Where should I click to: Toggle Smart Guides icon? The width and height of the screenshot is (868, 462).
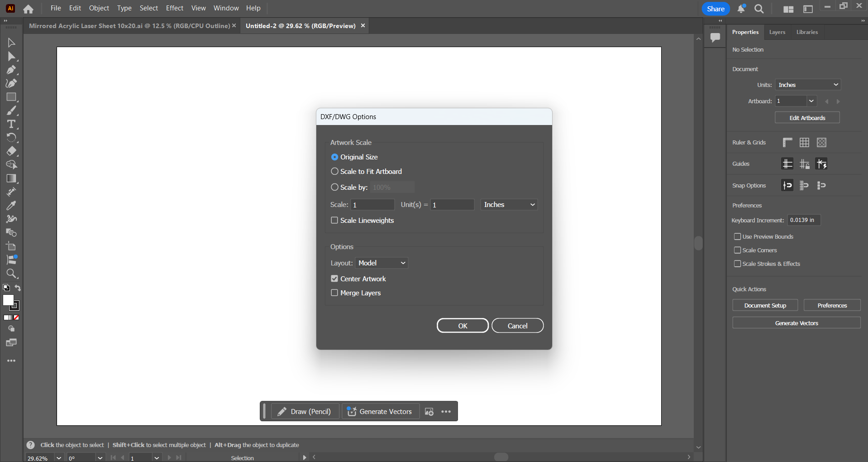click(x=821, y=164)
